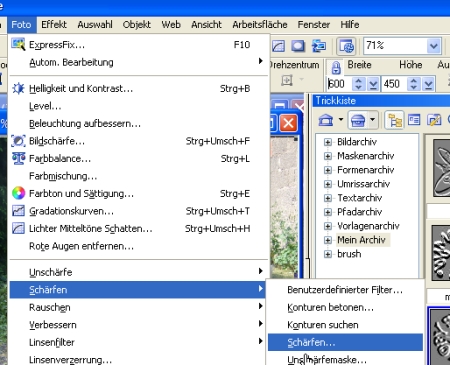Image resolution: width=450 pixels, height=365 pixels.
Task: Select Level... menu entry
Action: pos(138,106)
